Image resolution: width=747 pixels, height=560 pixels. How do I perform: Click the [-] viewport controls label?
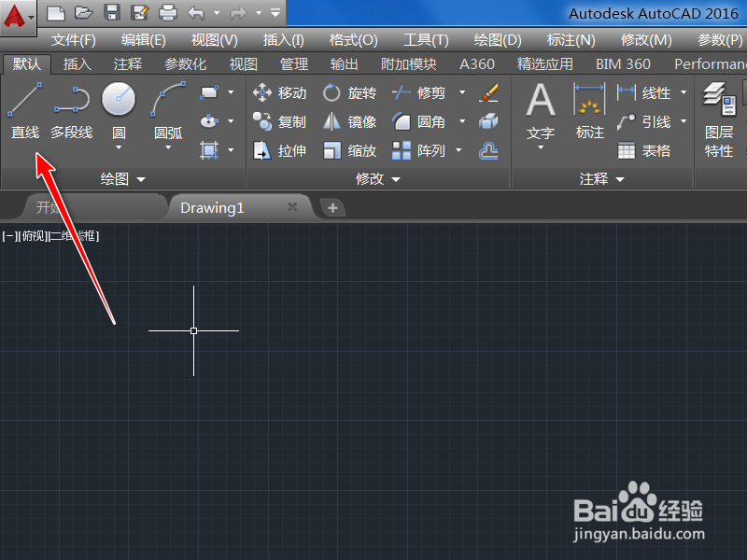pyautogui.click(x=10, y=236)
